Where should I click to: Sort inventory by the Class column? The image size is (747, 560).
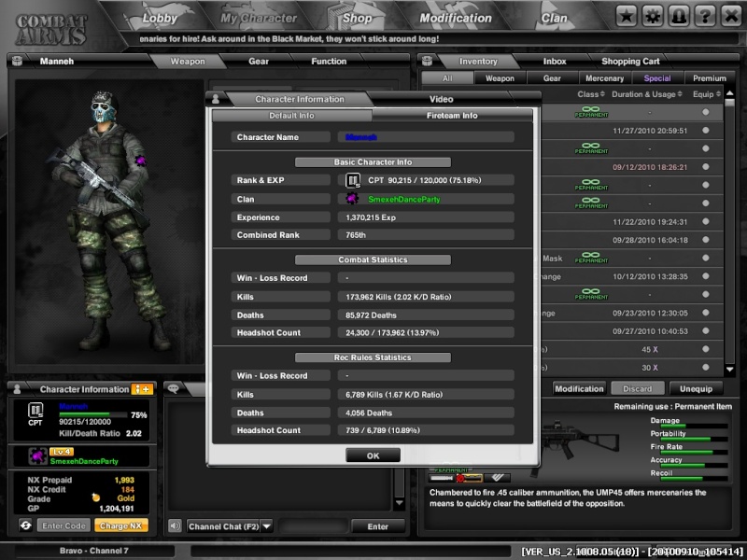[x=591, y=94]
